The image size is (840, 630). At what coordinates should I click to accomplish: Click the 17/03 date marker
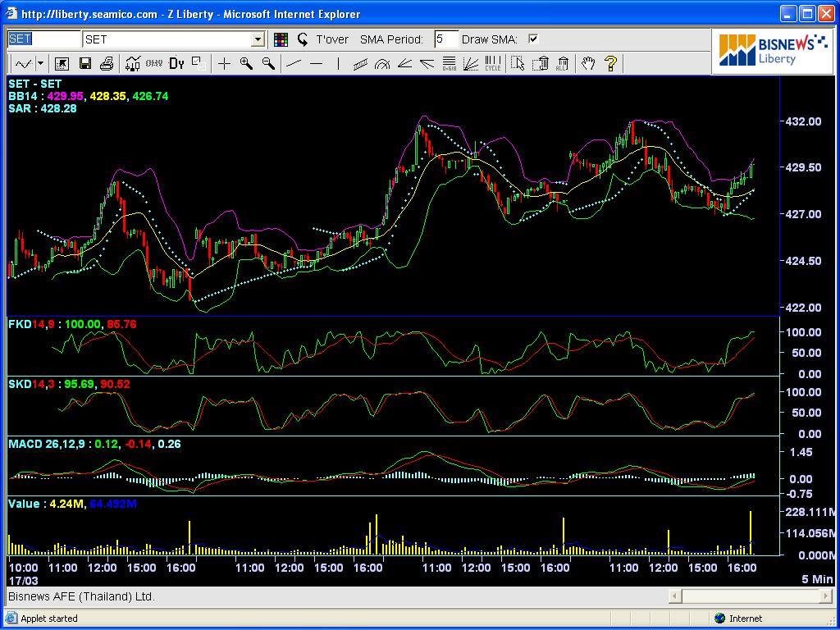pos(23,580)
